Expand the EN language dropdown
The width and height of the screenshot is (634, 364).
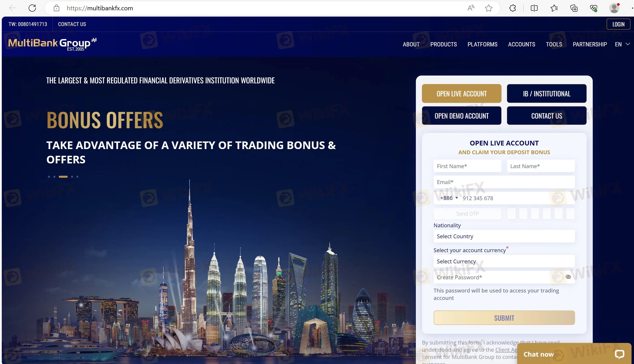pos(623,44)
